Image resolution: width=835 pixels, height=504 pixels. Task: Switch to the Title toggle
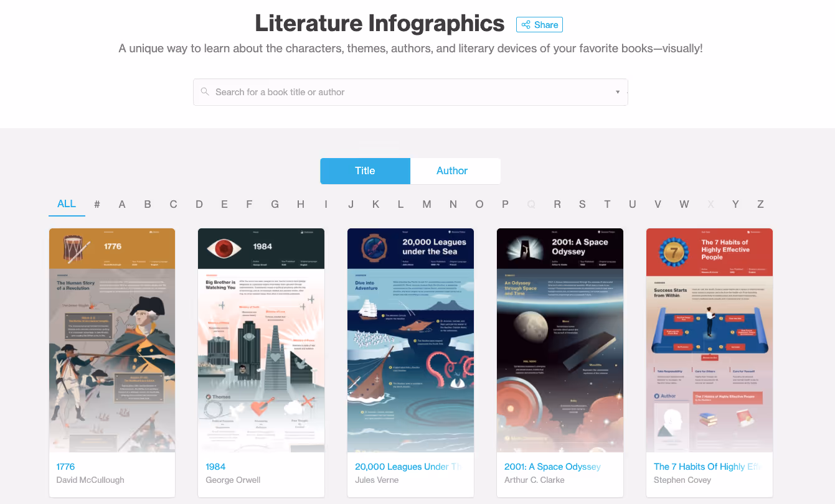click(366, 171)
